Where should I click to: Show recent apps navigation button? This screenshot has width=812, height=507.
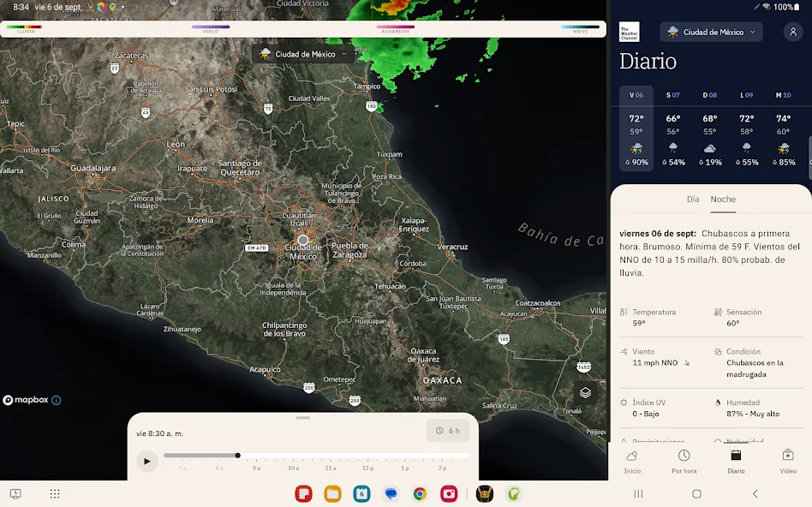638,493
